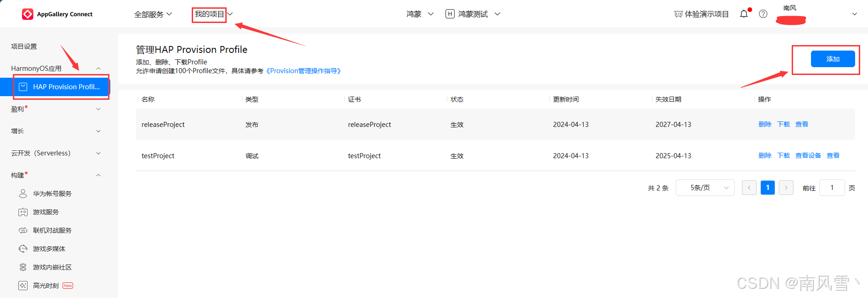This screenshot has height=298, width=868.
Task: Click the blue 添加 button
Action: point(833,59)
